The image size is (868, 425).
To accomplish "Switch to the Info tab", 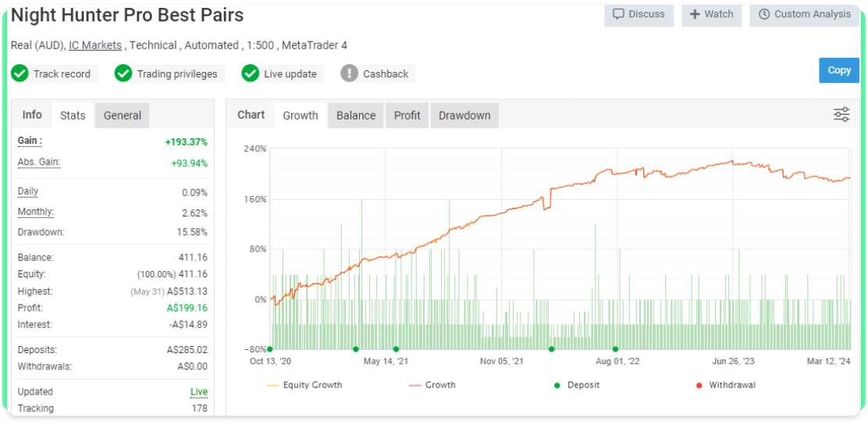I will click(32, 115).
